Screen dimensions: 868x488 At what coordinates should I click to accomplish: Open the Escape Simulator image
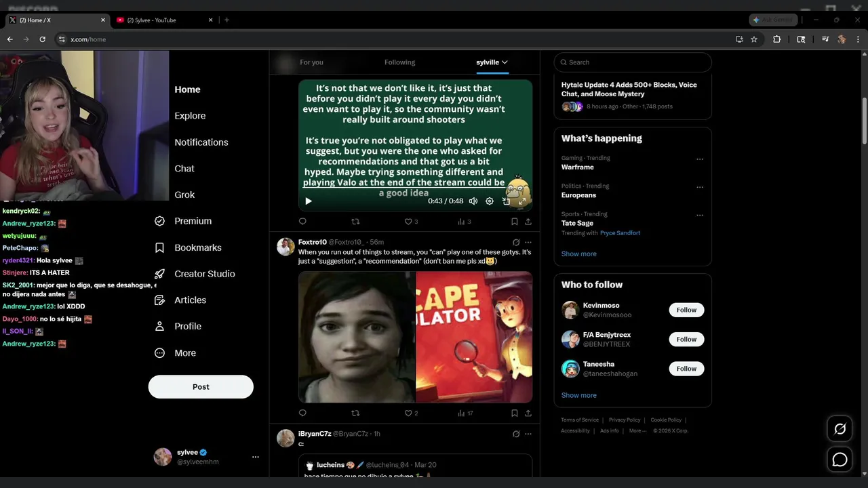point(474,337)
